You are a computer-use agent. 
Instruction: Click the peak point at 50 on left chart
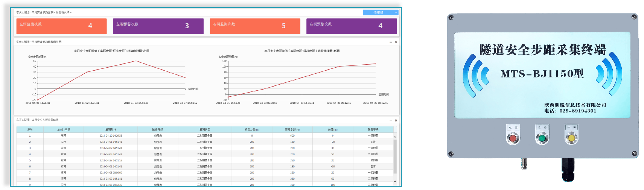point(136,61)
